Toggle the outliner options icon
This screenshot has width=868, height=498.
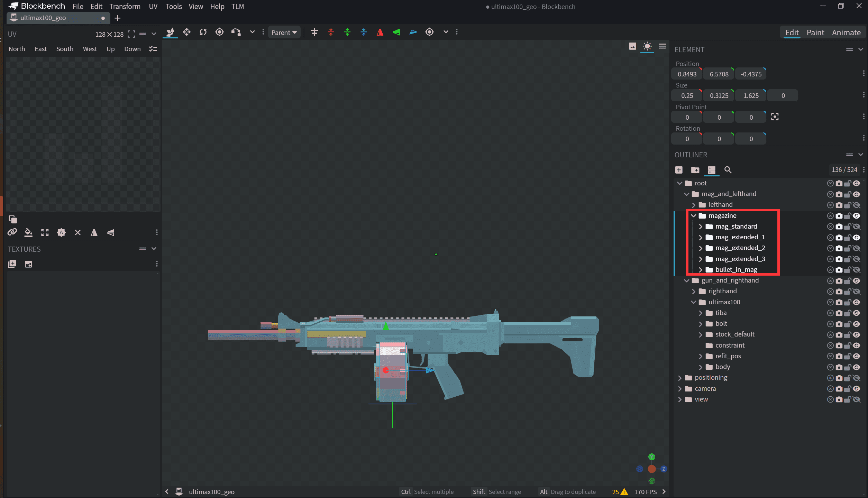tap(712, 170)
